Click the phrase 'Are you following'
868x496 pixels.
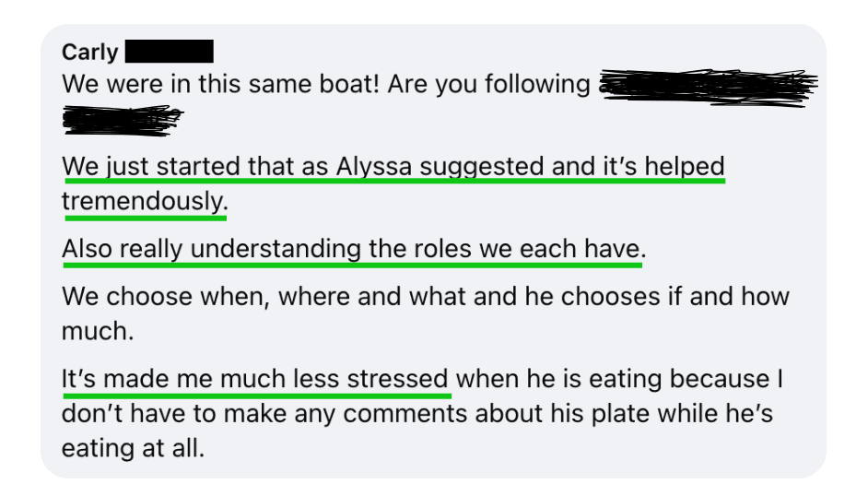click(488, 85)
